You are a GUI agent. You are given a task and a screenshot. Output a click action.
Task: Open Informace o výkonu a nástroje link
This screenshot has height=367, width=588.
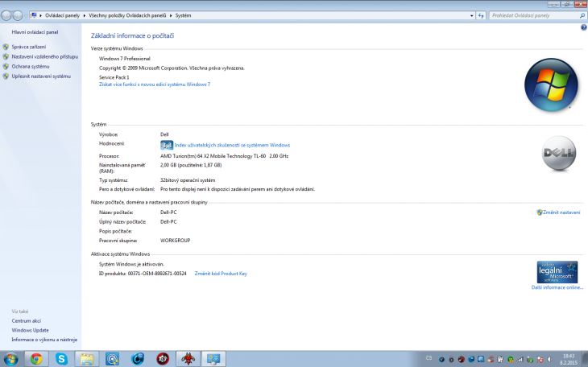44,340
